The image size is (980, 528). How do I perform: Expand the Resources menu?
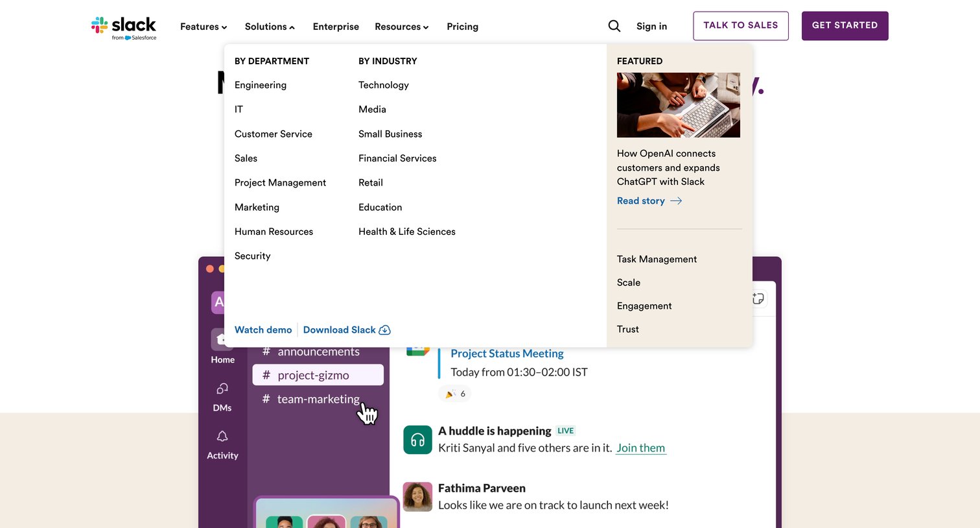pos(402,27)
